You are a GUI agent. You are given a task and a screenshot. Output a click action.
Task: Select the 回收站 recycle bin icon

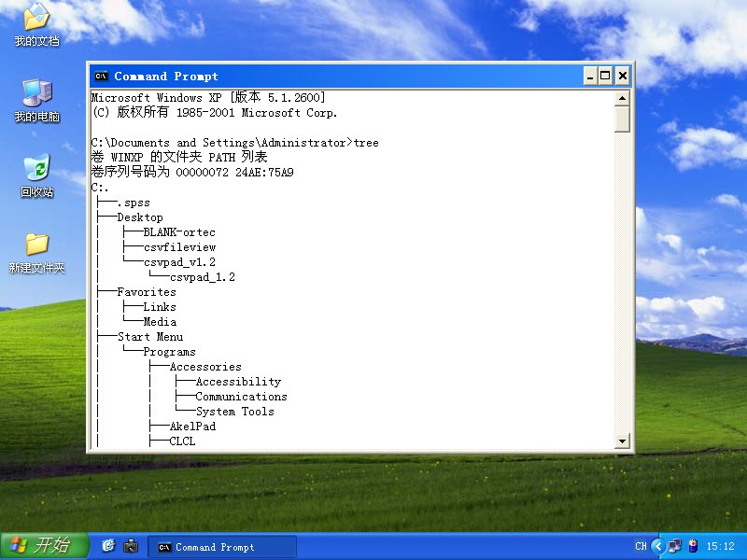[x=36, y=175]
